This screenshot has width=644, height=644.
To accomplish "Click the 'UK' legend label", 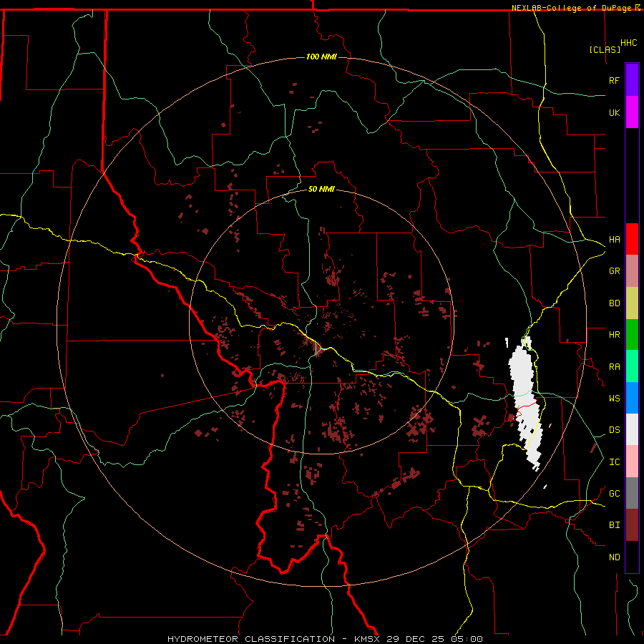I will tap(614, 112).
